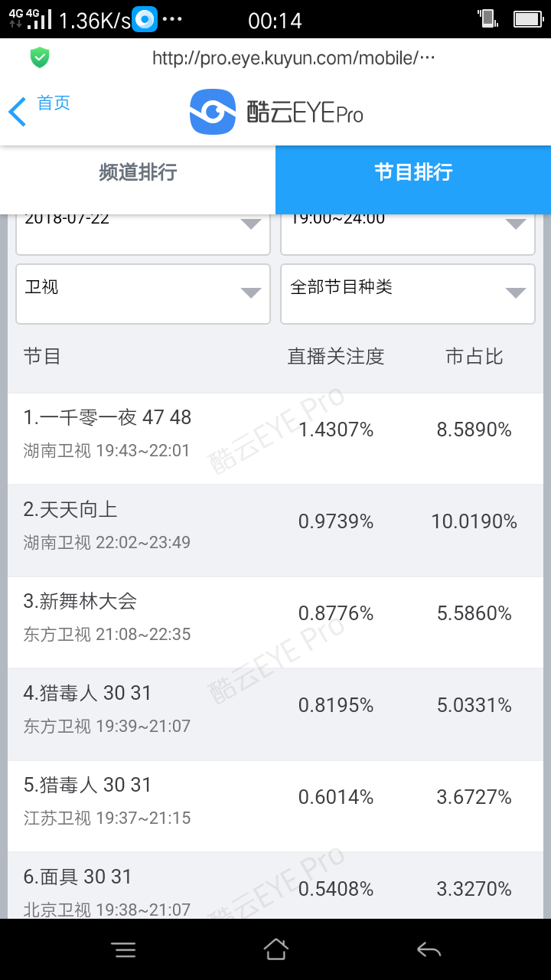Expand the 卫视 channel type dropdown

143,294
